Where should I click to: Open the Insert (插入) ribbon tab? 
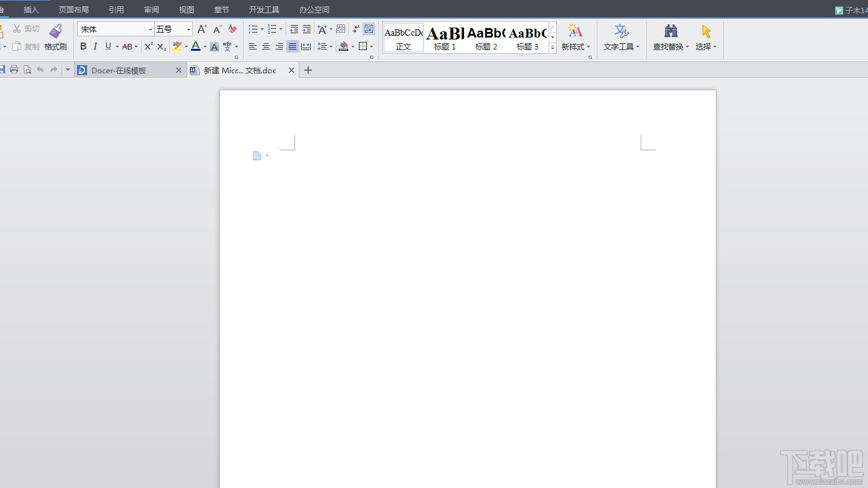pos(31,9)
